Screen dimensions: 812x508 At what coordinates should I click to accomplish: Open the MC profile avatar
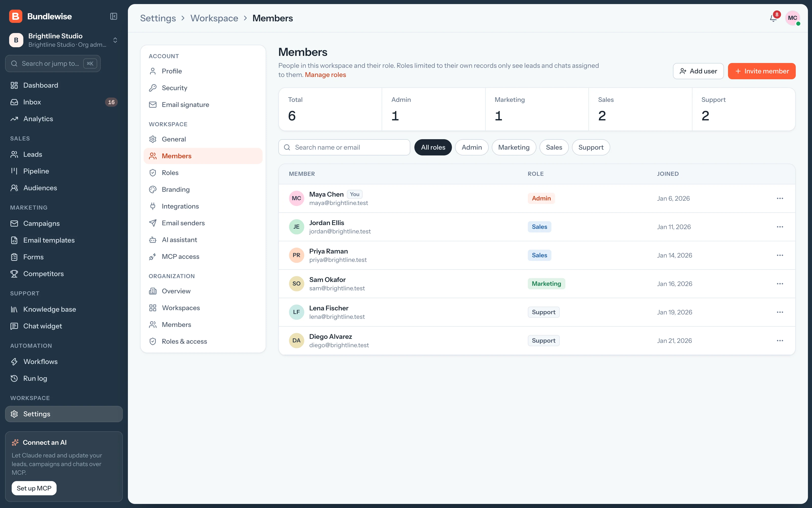point(792,18)
